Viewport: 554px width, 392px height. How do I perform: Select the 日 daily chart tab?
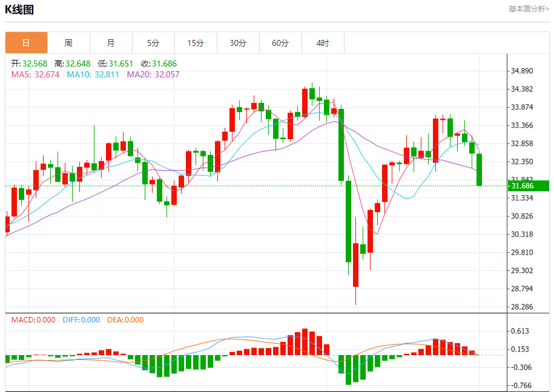26,43
